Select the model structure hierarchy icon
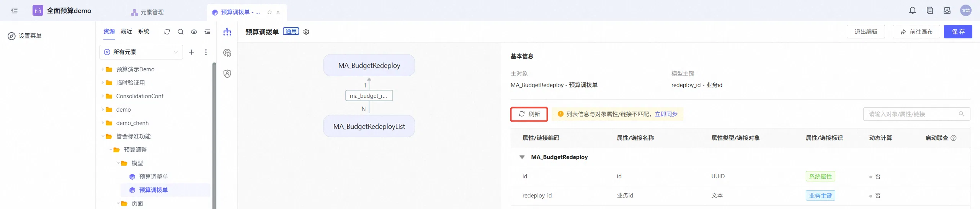Image resolution: width=980 pixels, height=209 pixels. point(227,32)
